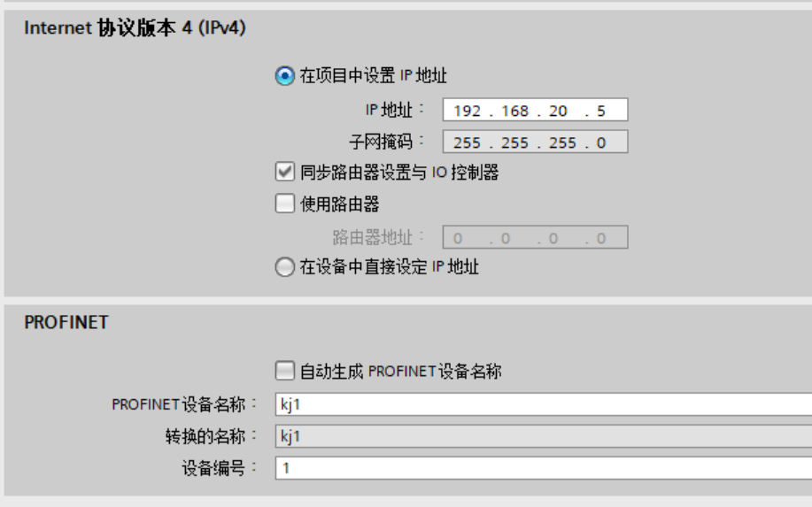812x507 pixels.
Task: Tick the 自动生成 PROFINET 设备名称 checkbox
Action: click(284, 372)
